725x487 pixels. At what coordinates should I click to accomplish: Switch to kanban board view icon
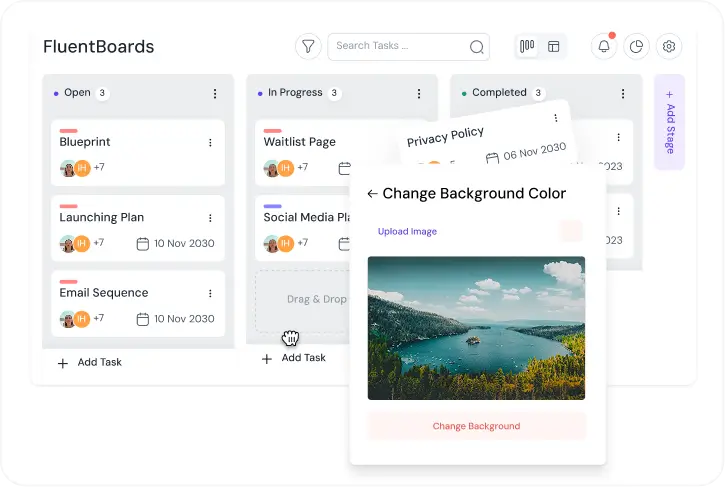click(x=527, y=46)
